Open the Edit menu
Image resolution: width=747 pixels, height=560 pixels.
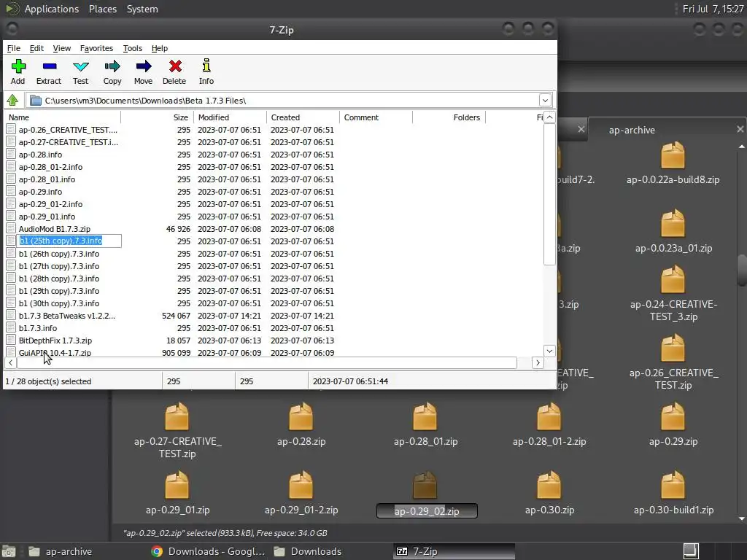click(36, 48)
